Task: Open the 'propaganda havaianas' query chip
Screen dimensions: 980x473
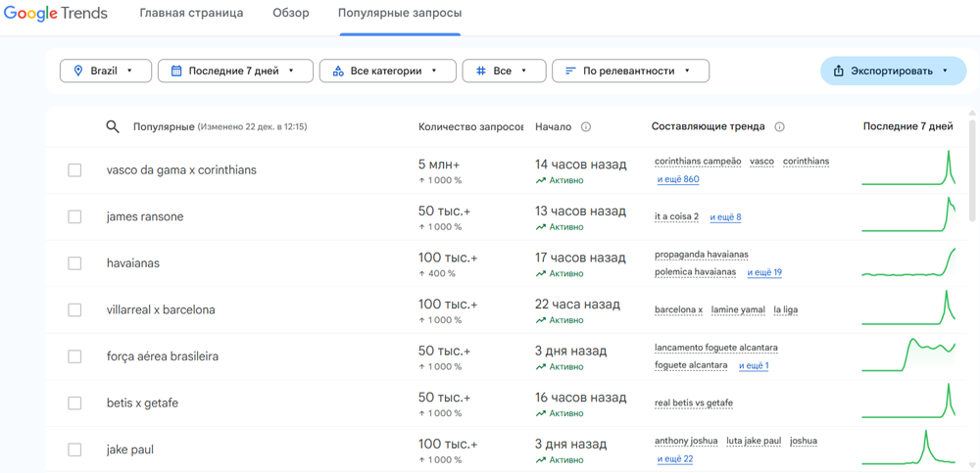Action: pyautogui.click(x=702, y=255)
